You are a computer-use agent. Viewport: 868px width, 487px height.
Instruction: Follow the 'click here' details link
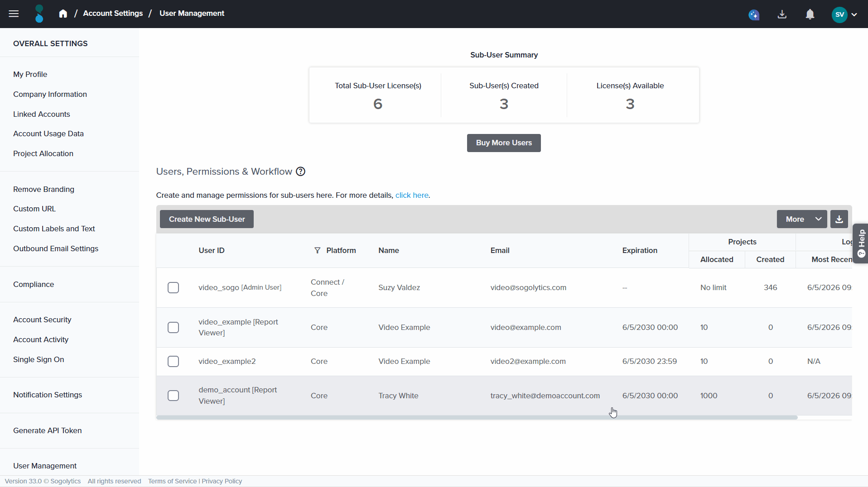[x=412, y=195]
